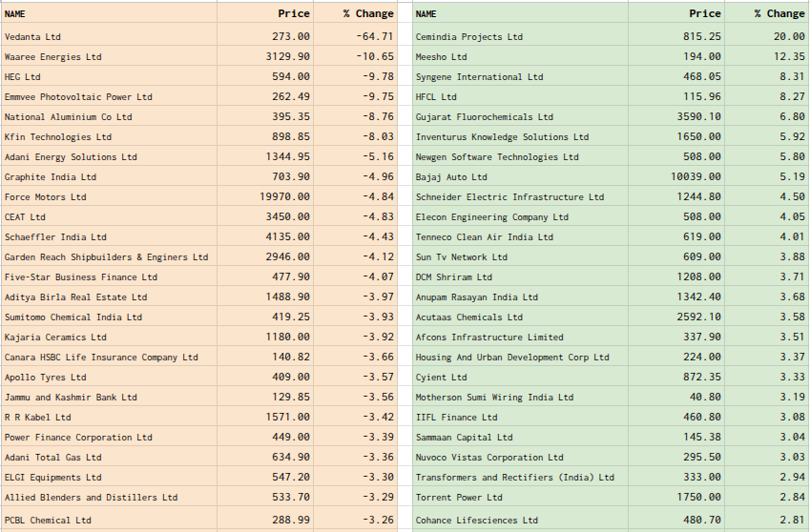This screenshot has width=810, height=532.
Task: Select Five-Star Business Finance Ltd
Action: [109, 277]
